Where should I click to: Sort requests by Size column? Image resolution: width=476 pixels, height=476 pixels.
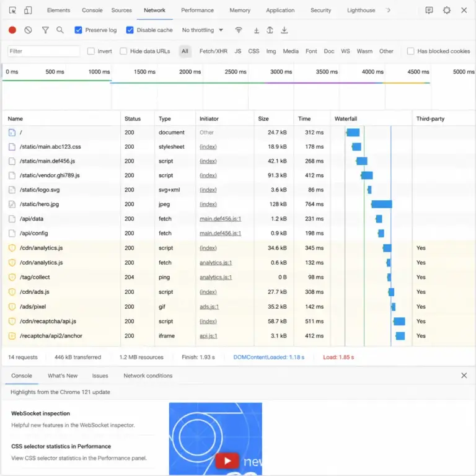[x=274, y=119]
